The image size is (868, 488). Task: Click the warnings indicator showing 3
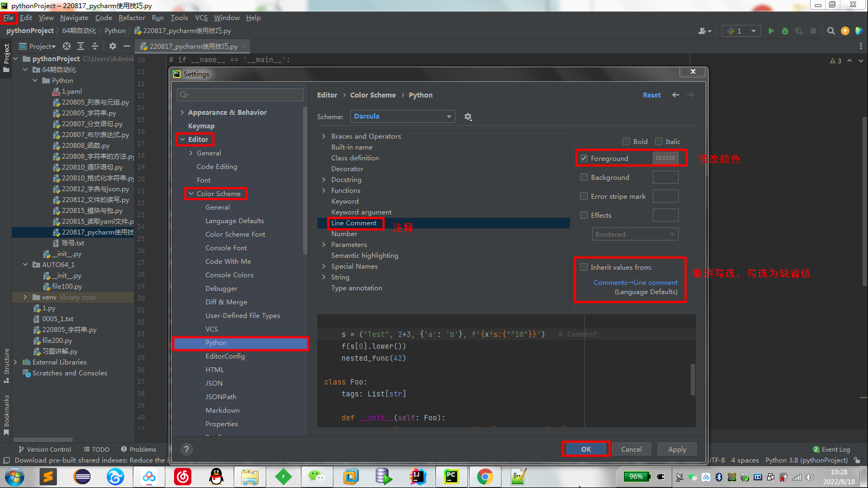[835, 61]
